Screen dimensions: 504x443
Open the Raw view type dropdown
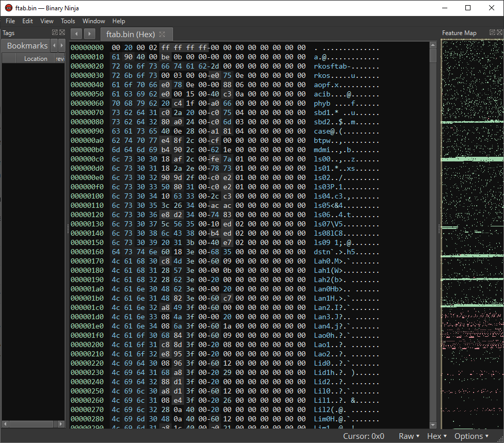(x=409, y=436)
